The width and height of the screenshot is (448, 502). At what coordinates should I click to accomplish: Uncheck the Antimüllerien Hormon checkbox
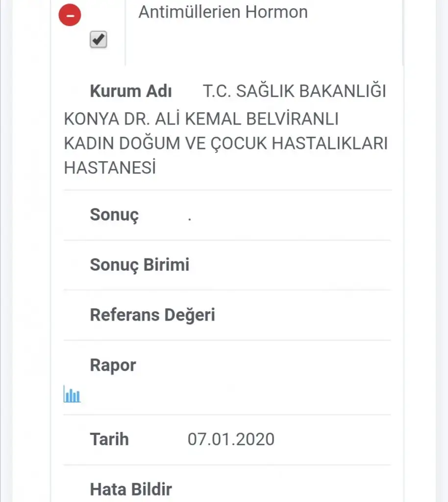99,39
